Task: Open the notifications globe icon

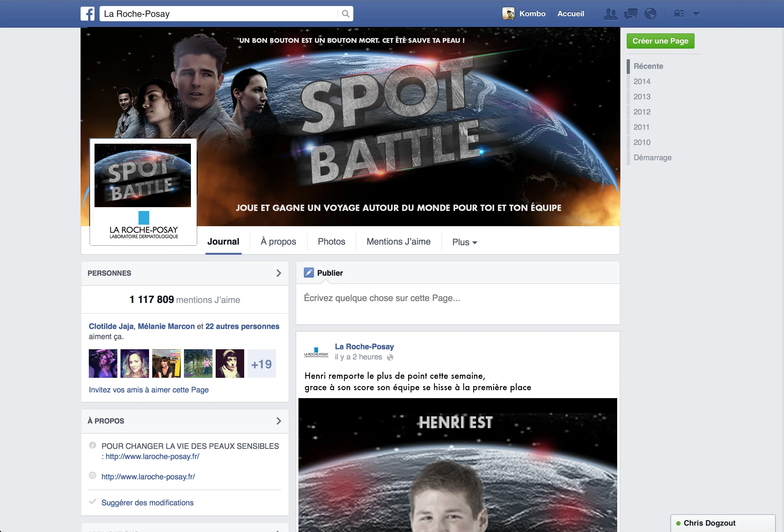Action: (650, 14)
